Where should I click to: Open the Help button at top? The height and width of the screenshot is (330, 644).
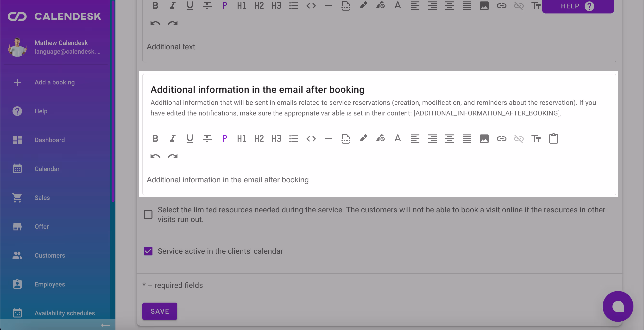[x=577, y=6]
